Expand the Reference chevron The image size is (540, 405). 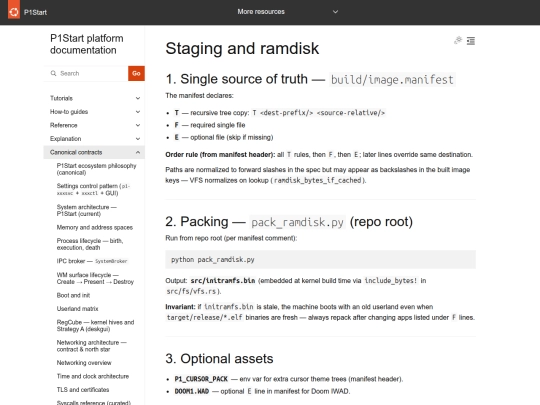[x=138, y=125]
